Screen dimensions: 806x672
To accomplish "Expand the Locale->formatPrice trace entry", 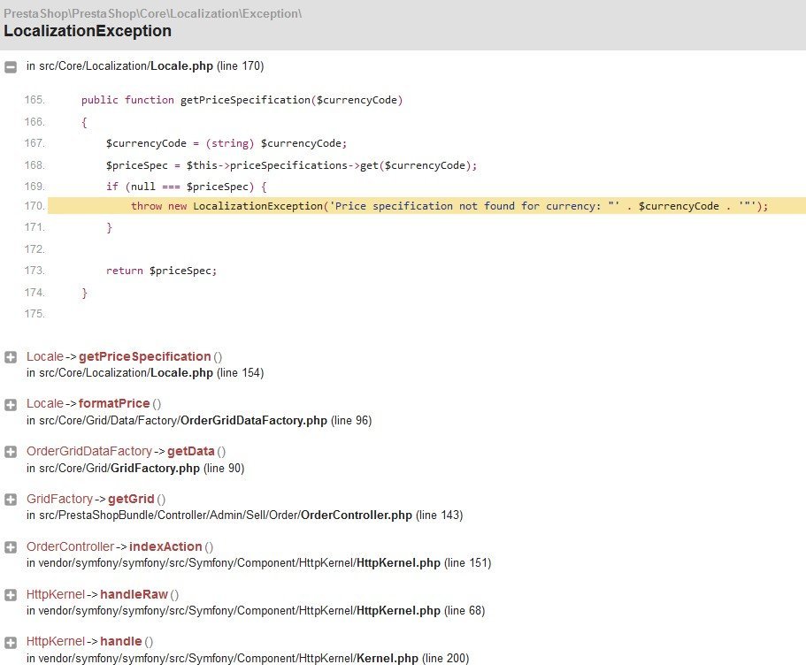I will click(11, 404).
